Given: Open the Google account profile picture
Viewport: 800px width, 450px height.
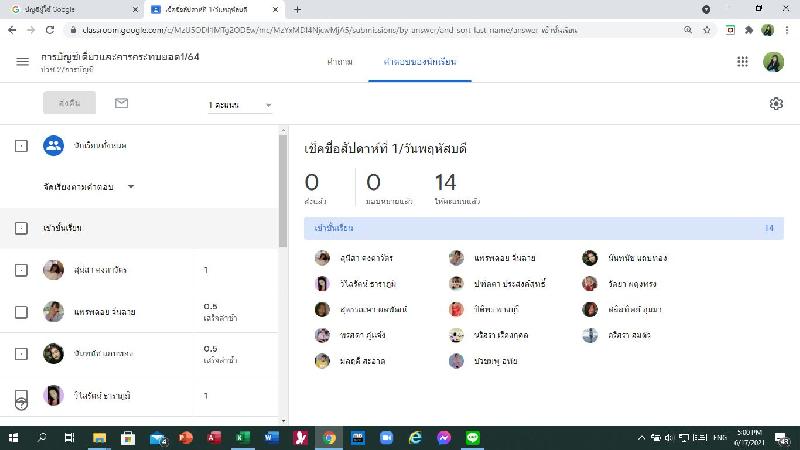Looking at the screenshot, I should click(x=774, y=62).
